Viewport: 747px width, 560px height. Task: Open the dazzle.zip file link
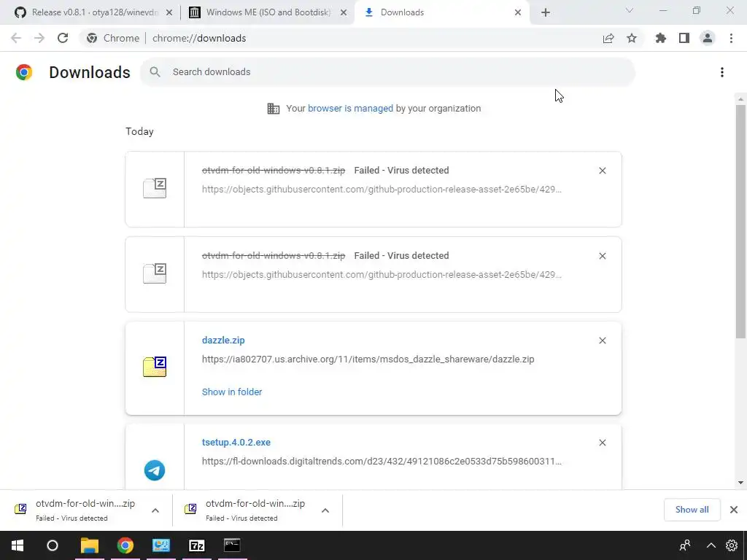pos(223,341)
